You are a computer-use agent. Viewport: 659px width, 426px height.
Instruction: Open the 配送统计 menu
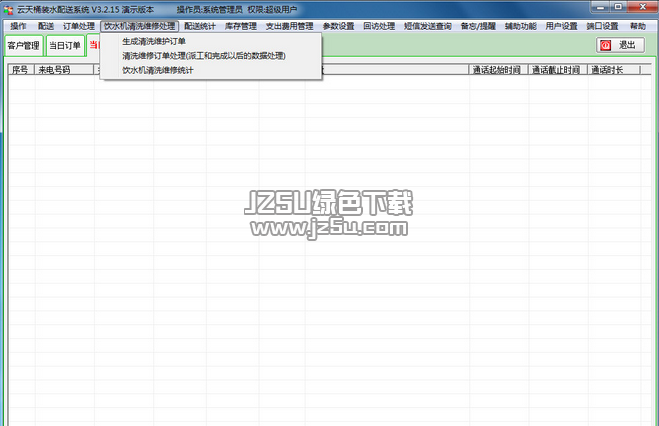[200, 26]
